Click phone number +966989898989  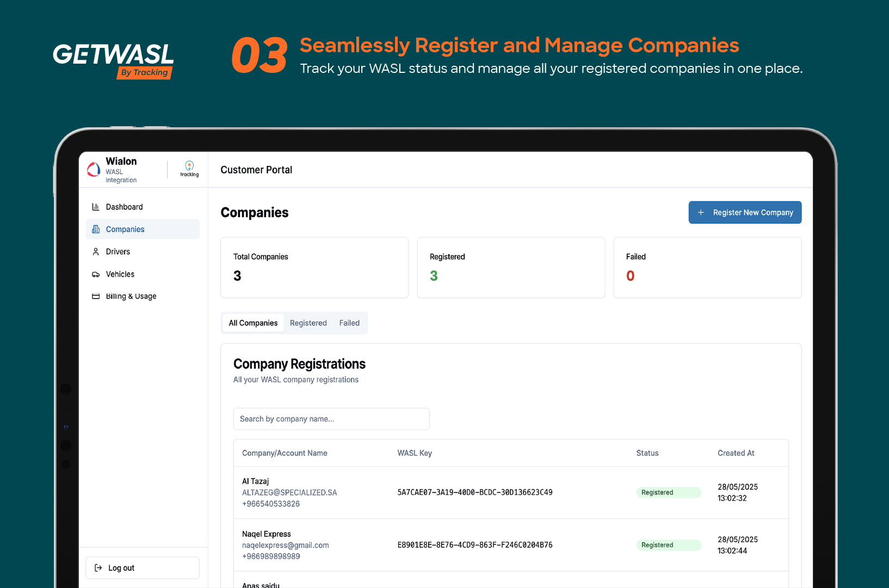271,556
